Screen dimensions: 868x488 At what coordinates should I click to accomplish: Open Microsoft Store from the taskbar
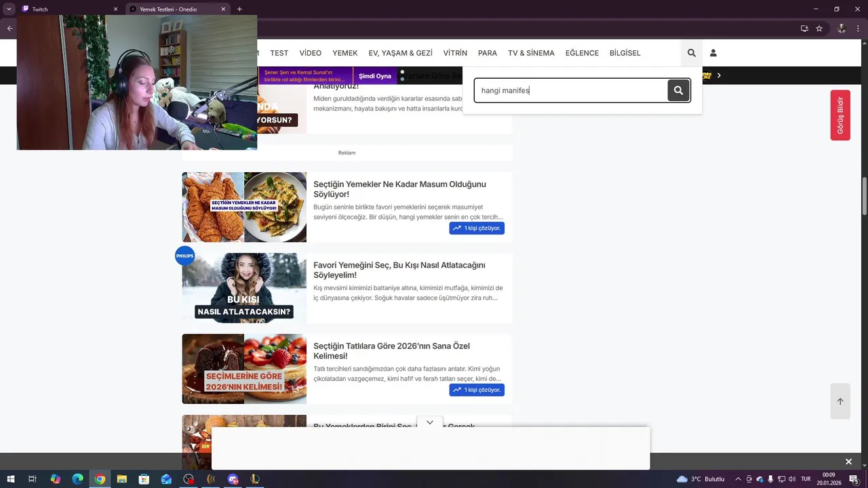144,479
